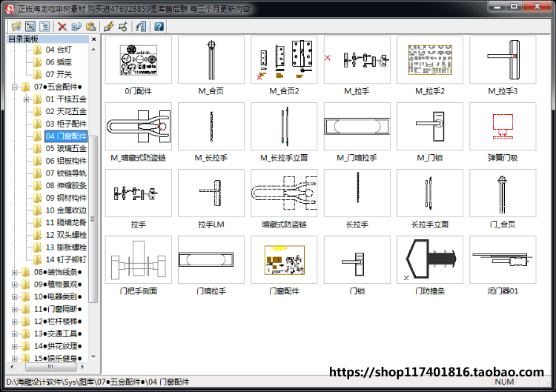Click the tree panel vertical scrollbar thumb
556x392 pixels.
[93, 219]
